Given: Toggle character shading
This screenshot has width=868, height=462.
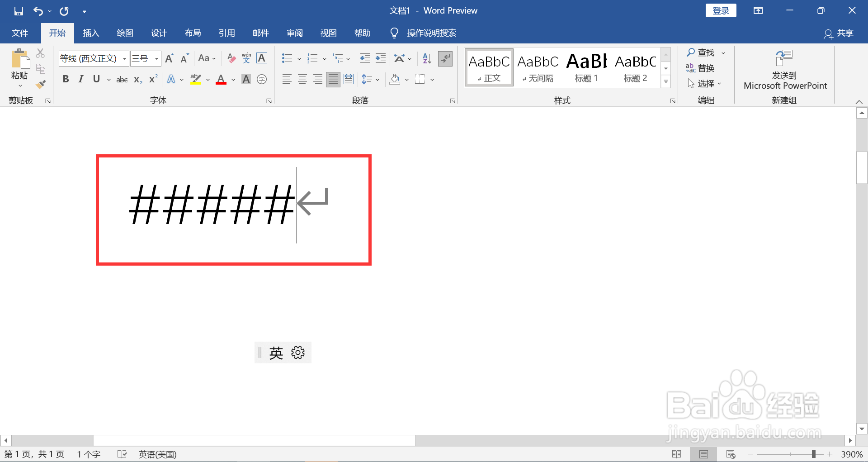Looking at the screenshot, I should tap(246, 80).
